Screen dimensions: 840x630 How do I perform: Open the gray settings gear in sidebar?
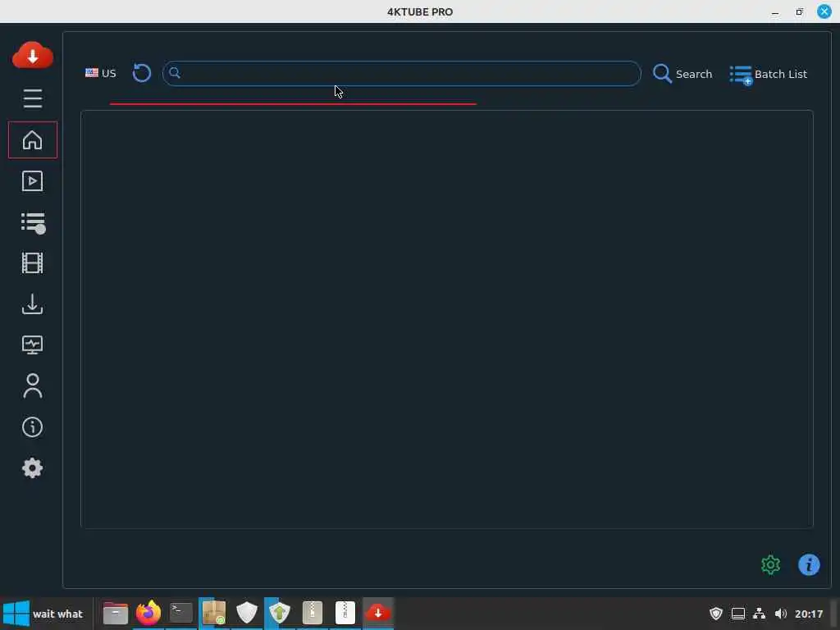point(33,468)
